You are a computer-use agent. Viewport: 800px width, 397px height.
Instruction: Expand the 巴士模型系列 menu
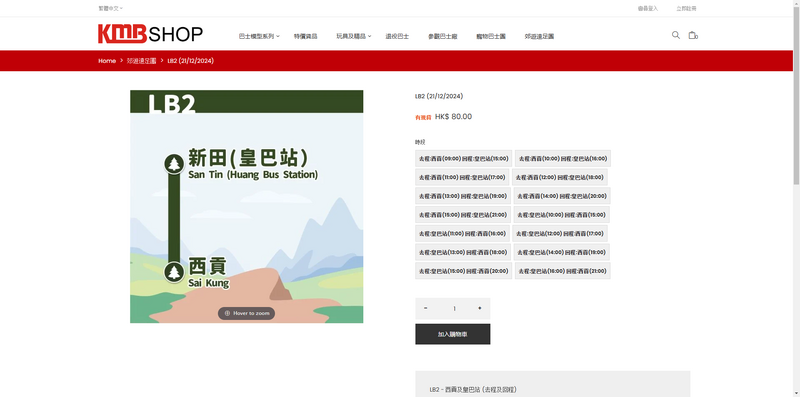(259, 36)
